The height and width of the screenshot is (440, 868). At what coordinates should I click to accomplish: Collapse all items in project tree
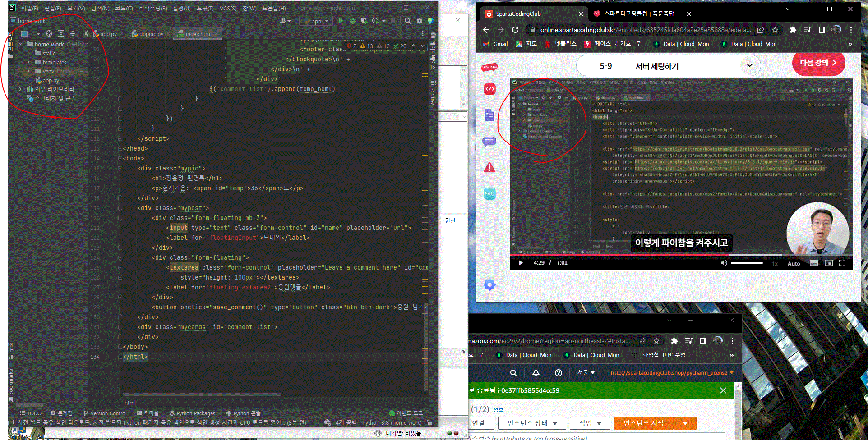(x=72, y=33)
